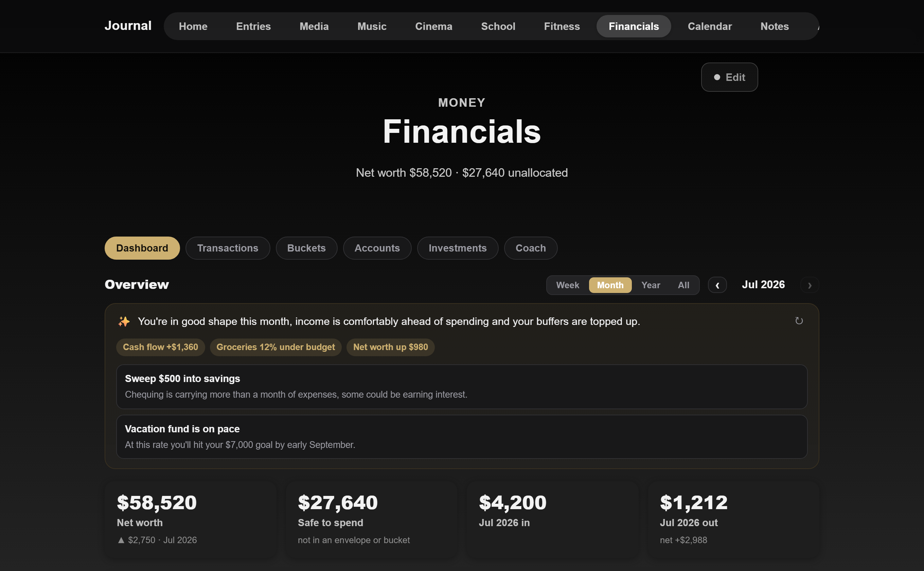Click the Cash flow +$1,360 chip
The image size is (924, 571).
tap(160, 347)
